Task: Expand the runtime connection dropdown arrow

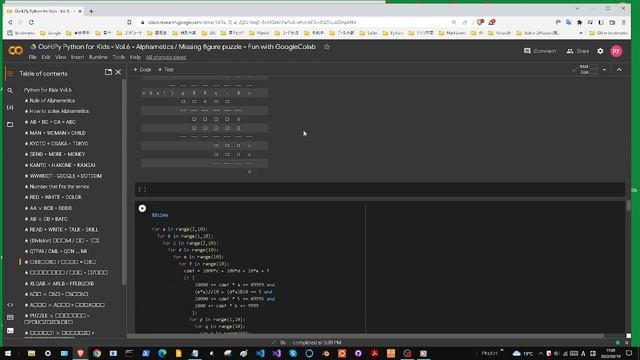Action: pos(604,70)
